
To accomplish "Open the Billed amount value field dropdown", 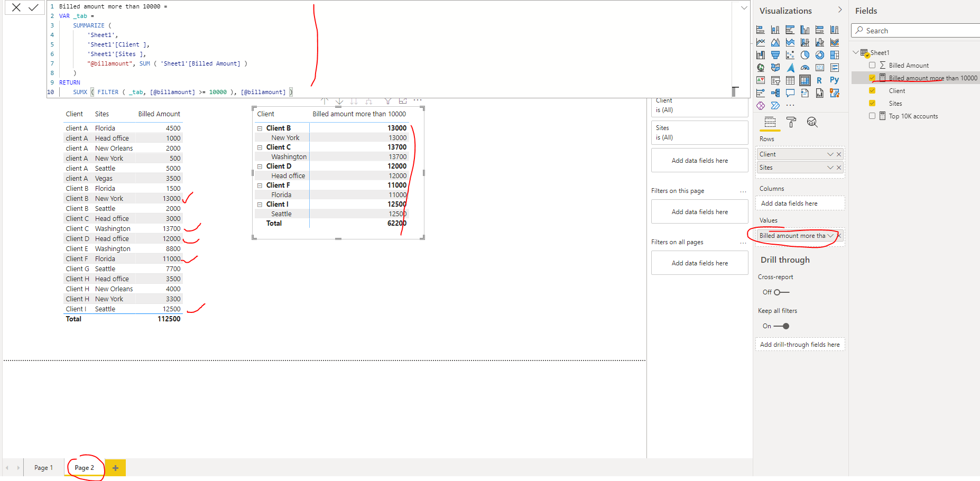I will [830, 236].
